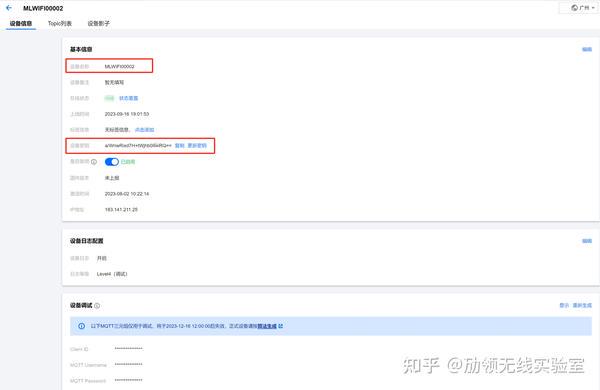Turn off the blue enabled switch
Image resolution: width=600 pixels, height=390 pixels.
tap(112, 162)
